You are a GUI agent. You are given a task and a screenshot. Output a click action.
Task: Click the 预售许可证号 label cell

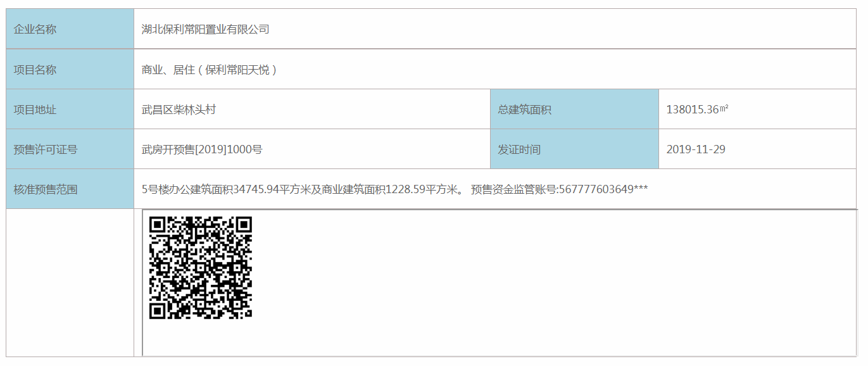[70, 149]
